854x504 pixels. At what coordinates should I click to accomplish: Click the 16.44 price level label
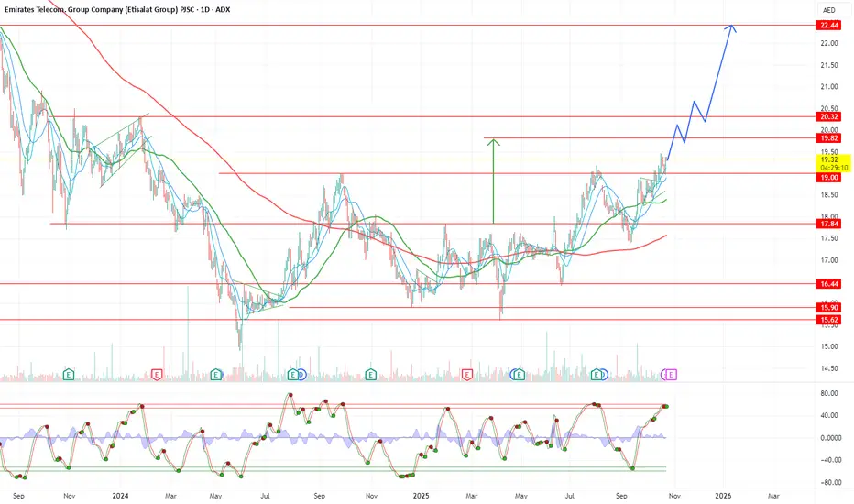(x=827, y=284)
